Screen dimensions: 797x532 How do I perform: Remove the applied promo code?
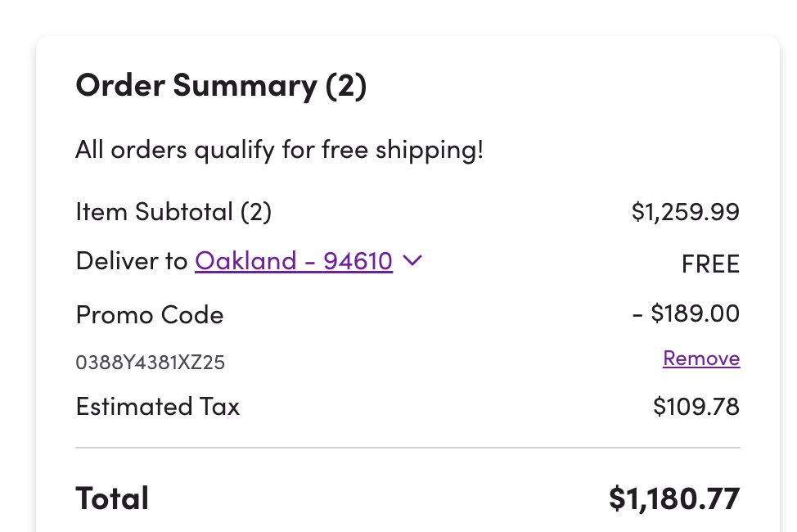701,358
